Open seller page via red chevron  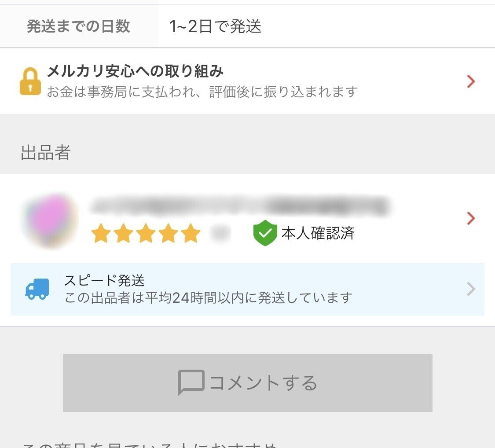click(471, 218)
